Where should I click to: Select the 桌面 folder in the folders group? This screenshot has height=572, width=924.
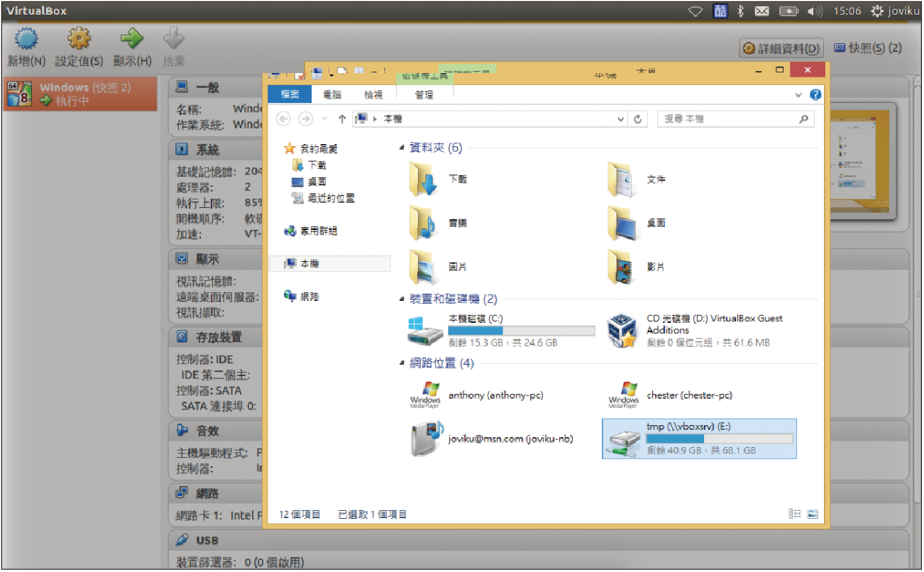click(x=625, y=224)
